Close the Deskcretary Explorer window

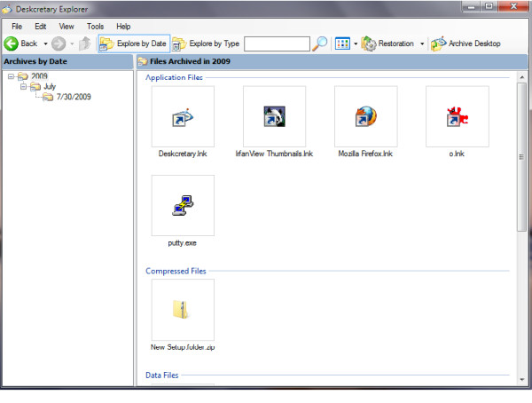[513, 6]
